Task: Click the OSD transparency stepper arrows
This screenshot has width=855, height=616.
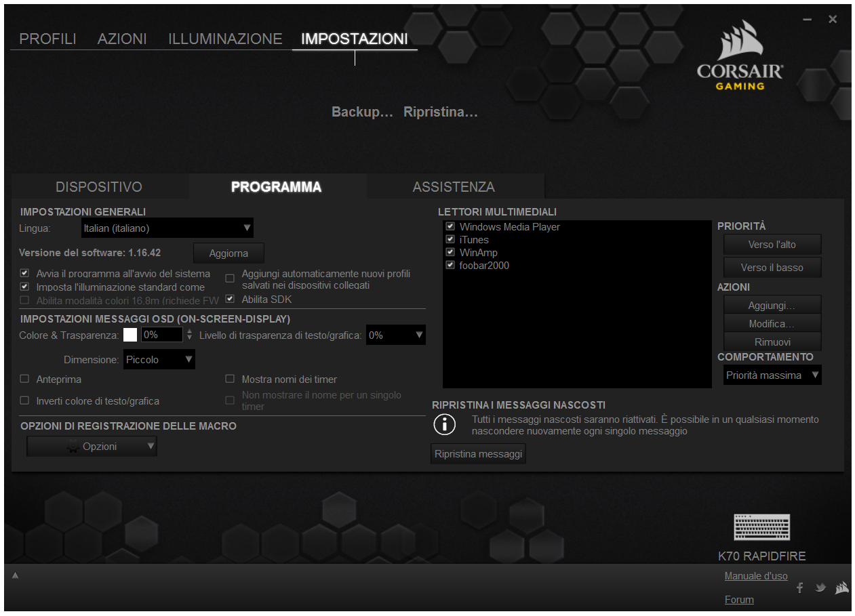Action: (190, 335)
